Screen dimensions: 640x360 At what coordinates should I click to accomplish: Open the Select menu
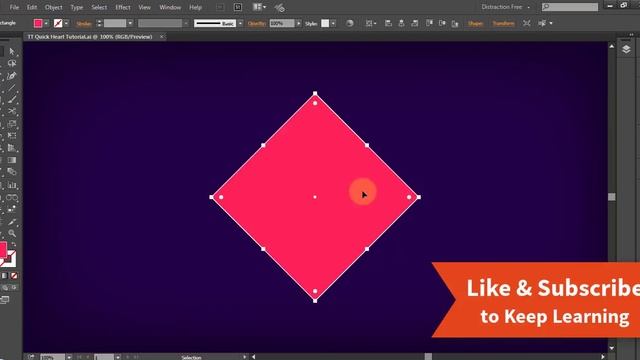(x=99, y=7)
